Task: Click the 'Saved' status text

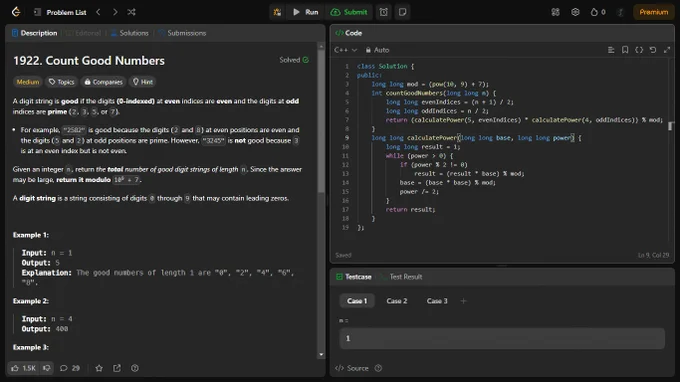Action: point(343,255)
